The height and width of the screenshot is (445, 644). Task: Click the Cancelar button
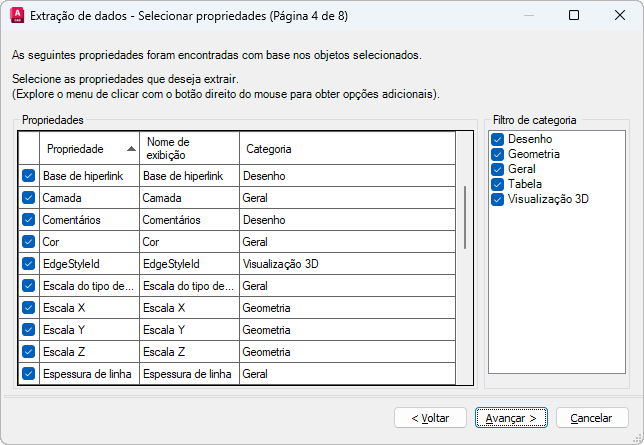click(x=592, y=417)
